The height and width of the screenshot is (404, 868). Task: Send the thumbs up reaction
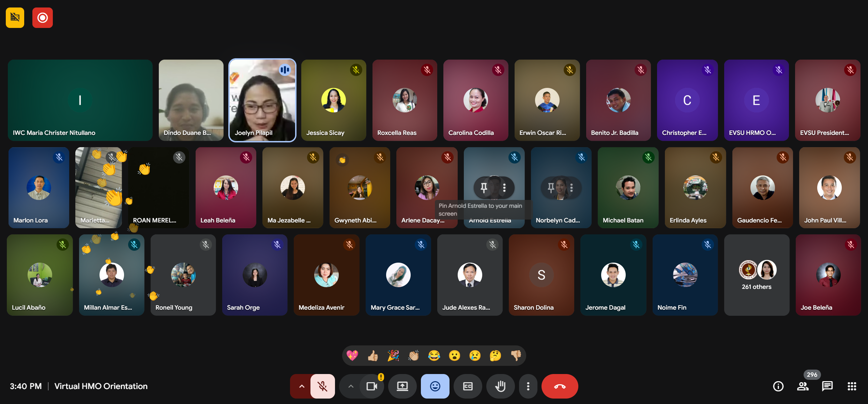pos(373,356)
